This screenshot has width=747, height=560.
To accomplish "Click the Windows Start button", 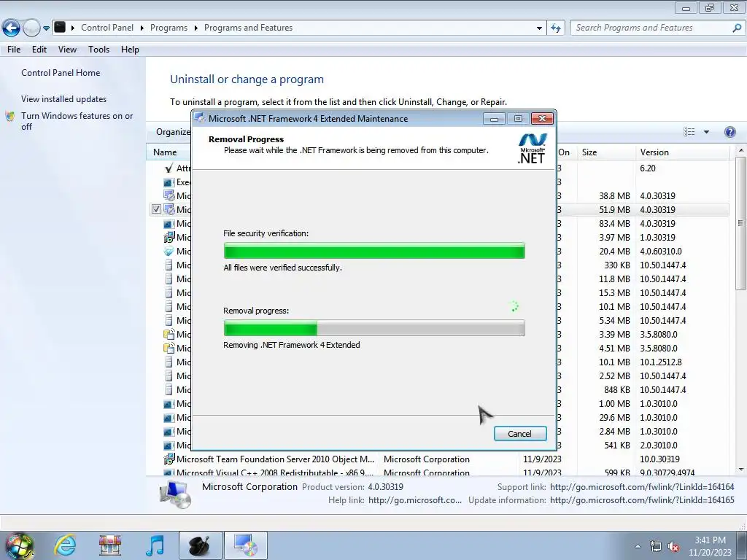I will (19, 545).
